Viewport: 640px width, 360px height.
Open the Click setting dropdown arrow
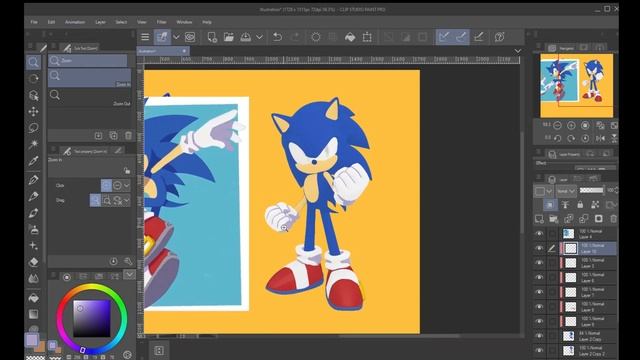point(127,186)
